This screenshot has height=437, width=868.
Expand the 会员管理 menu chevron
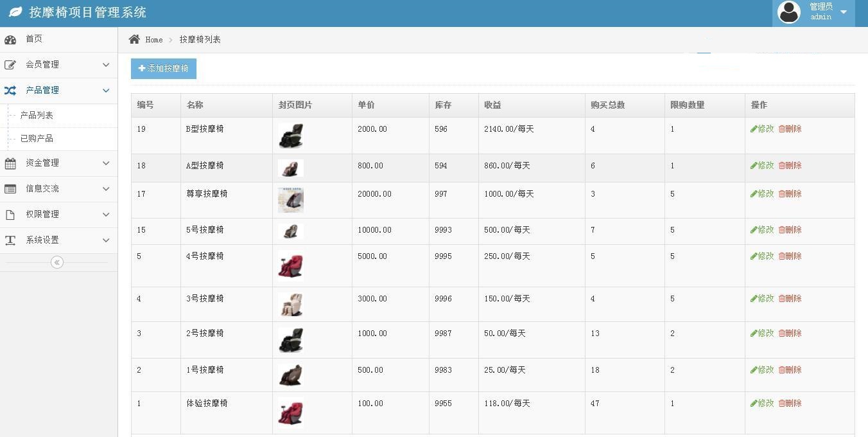pos(106,65)
